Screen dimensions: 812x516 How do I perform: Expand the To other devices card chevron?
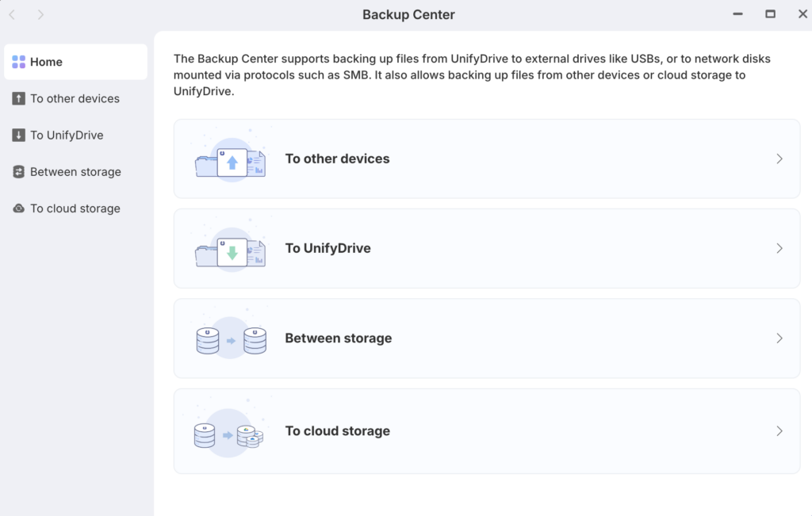point(779,159)
